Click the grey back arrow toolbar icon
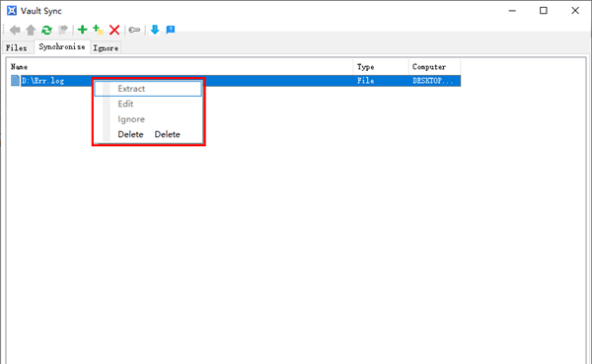This screenshot has height=364, width=592. [x=15, y=30]
